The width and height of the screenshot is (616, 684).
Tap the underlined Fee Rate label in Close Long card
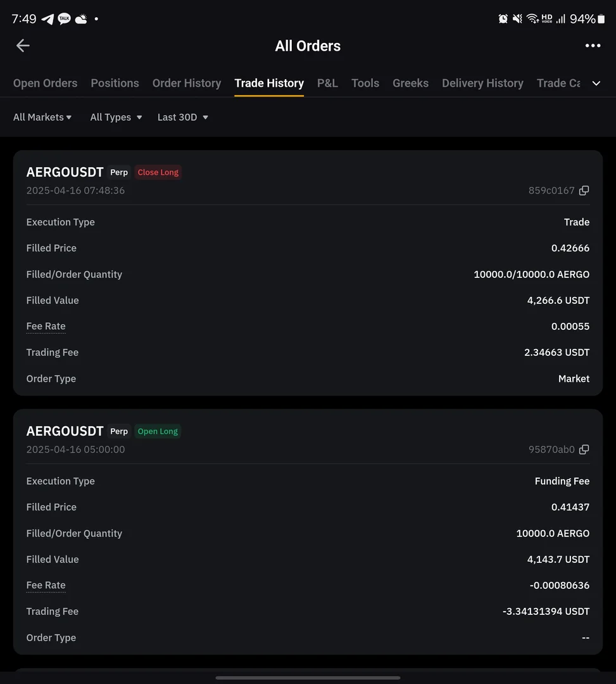coord(46,326)
